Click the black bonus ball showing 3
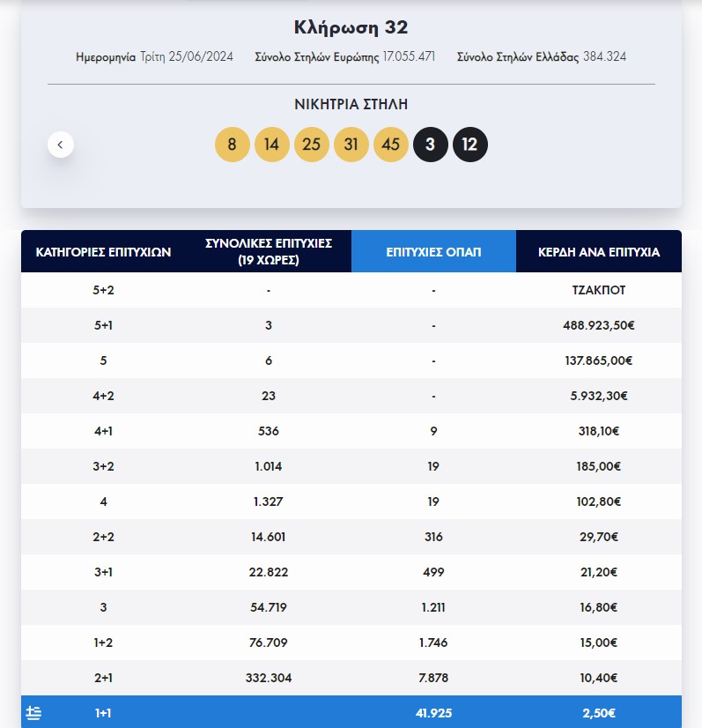 431,144
